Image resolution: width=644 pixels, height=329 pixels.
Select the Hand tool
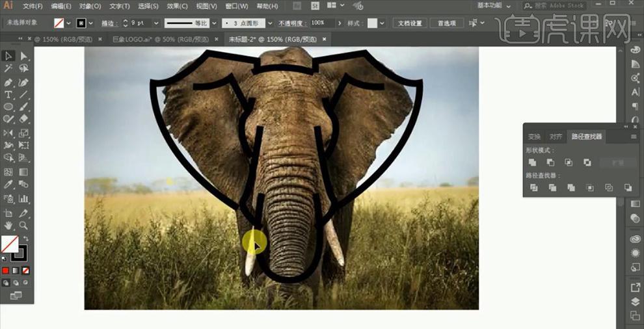(x=8, y=226)
